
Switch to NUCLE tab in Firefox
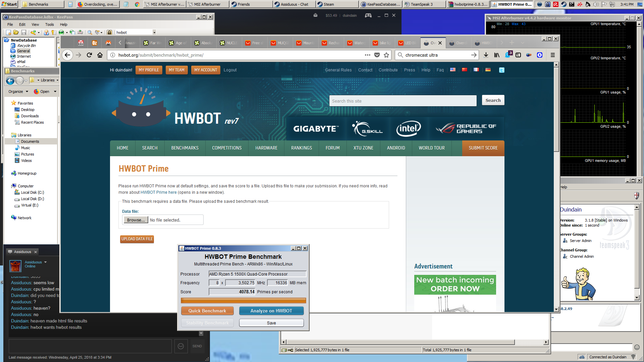[228, 43]
